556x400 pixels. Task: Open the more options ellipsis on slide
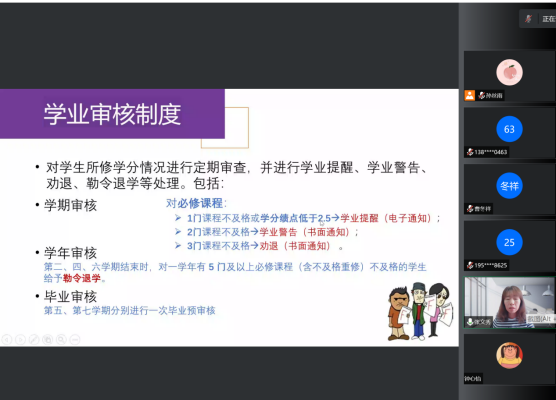pyautogui.click(x=75, y=339)
